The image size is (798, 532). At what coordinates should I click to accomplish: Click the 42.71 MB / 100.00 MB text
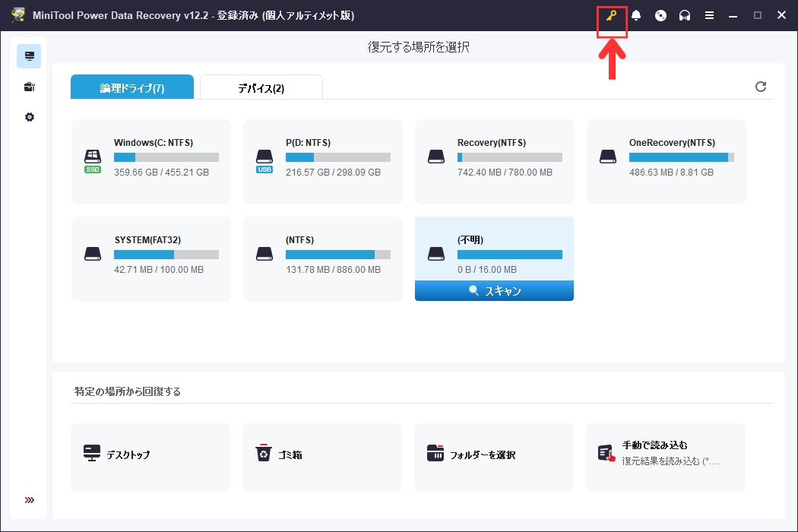click(159, 269)
